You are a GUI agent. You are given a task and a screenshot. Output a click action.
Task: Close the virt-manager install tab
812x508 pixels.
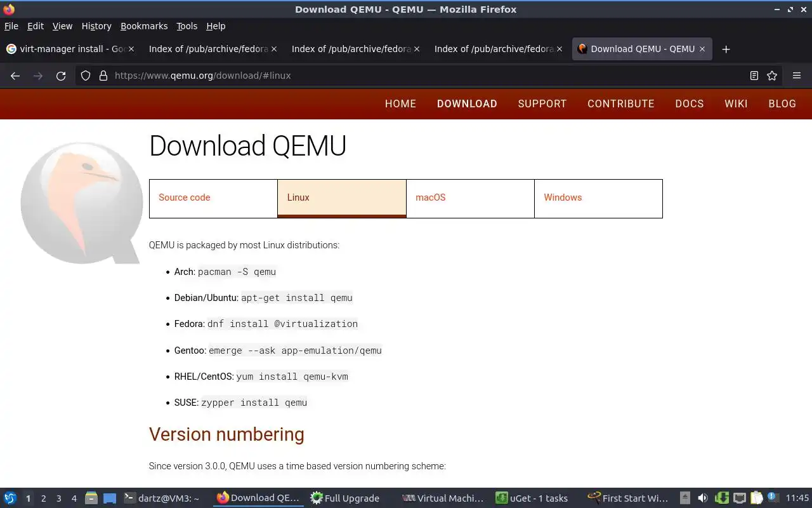point(132,49)
